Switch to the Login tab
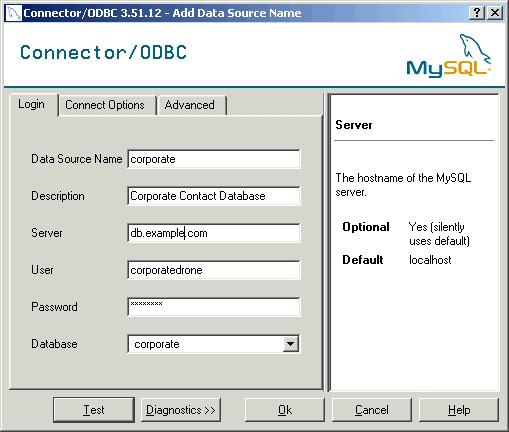 [33, 104]
